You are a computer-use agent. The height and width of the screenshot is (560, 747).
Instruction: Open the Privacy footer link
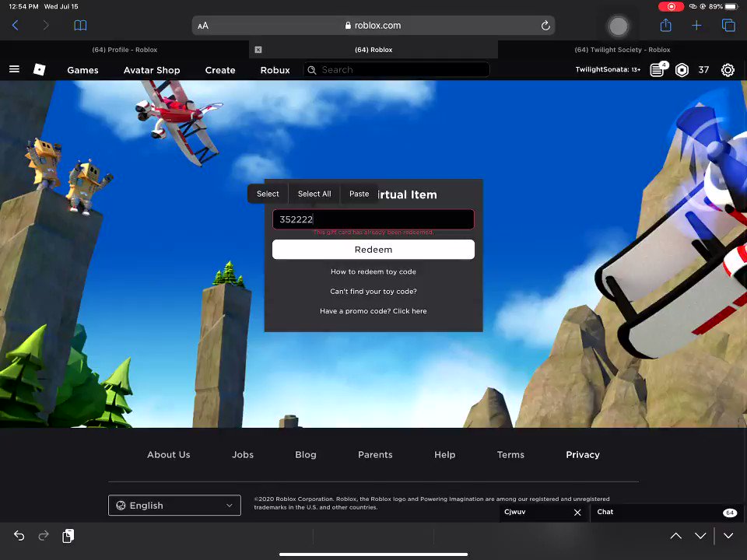click(x=583, y=455)
